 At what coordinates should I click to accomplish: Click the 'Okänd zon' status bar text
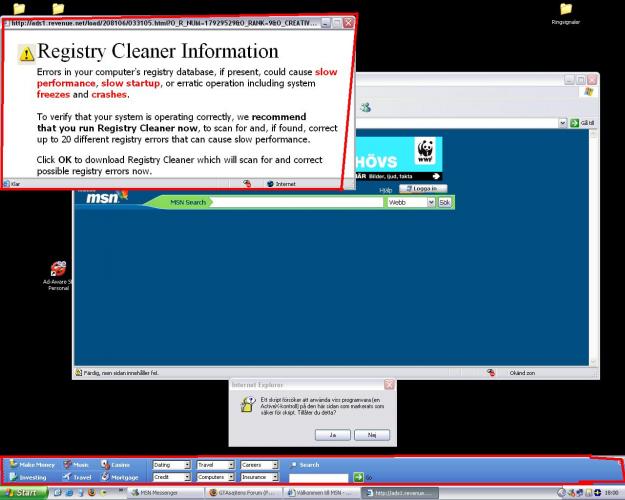tap(522, 373)
